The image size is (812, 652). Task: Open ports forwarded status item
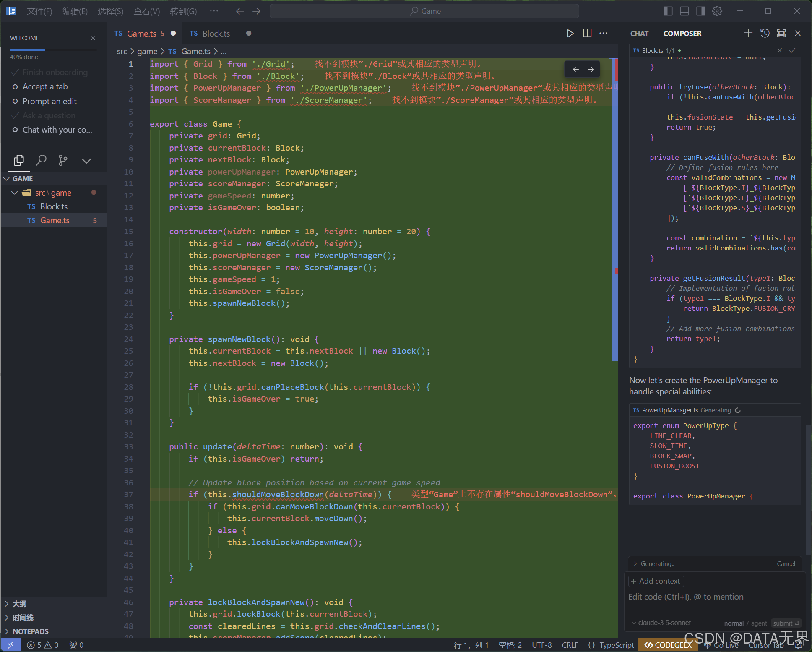pyautogui.click(x=76, y=645)
